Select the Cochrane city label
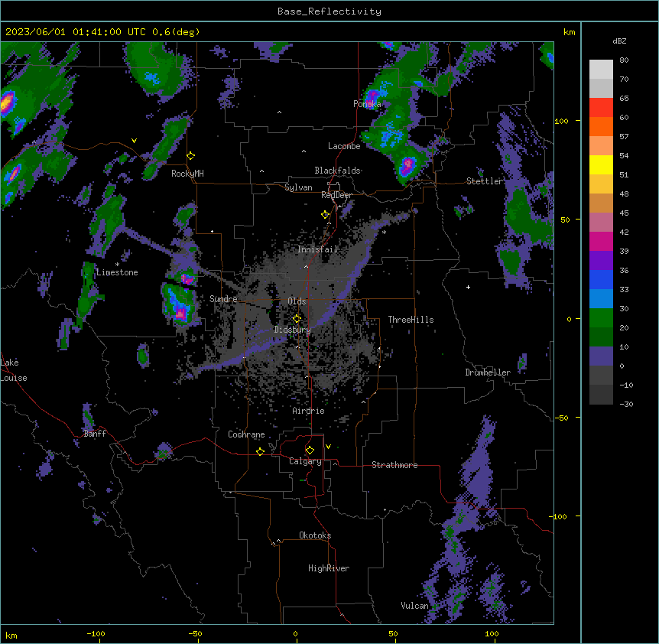Screen dimensions: 659x644 click(246, 434)
